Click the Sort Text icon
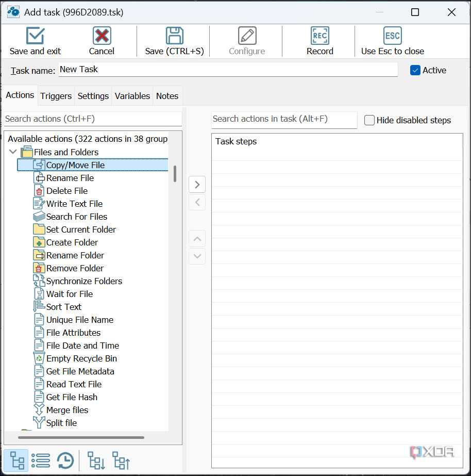This screenshot has width=471, height=476. click(x=39, y=307)
